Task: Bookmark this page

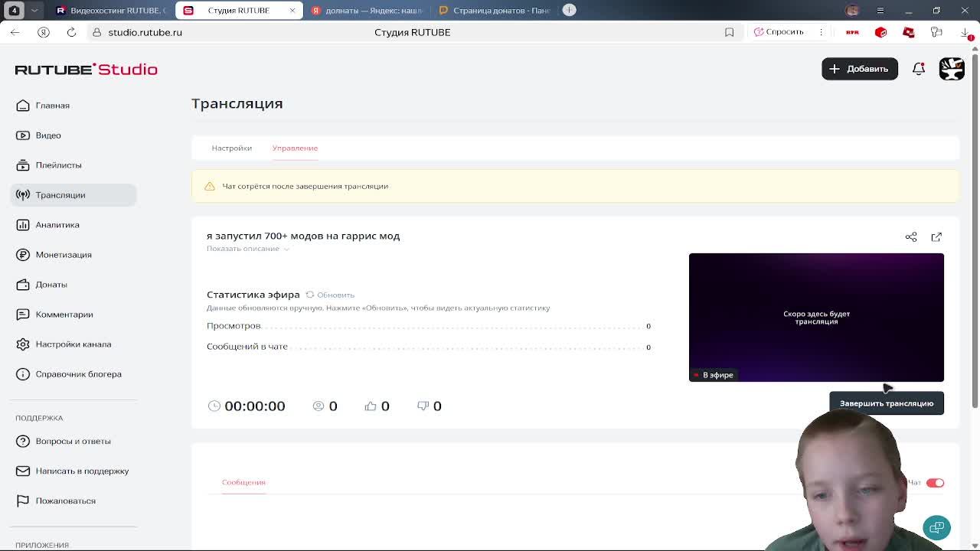Action: point(729,32)
